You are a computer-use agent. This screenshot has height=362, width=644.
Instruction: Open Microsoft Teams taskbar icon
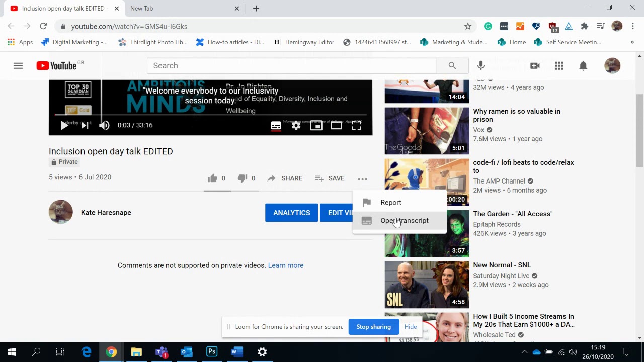(x=162, y=352)
